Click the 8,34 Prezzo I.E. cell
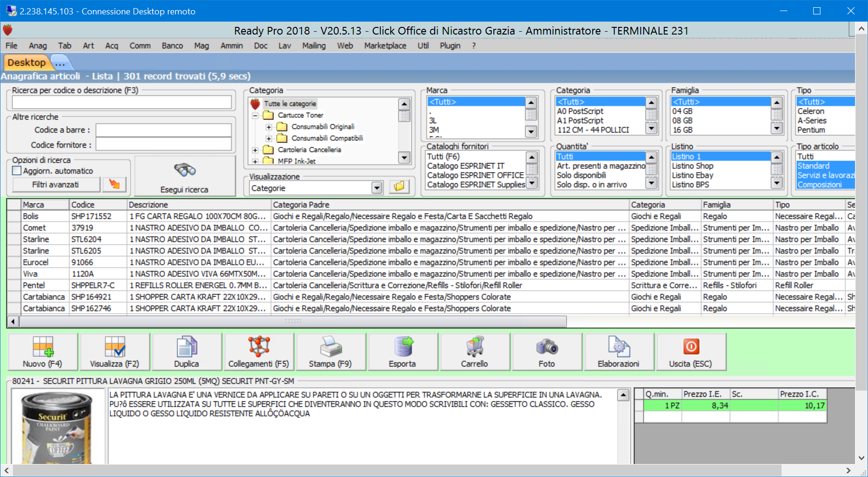The width and height of the screenshot is (868, 477). coord(705,405)
